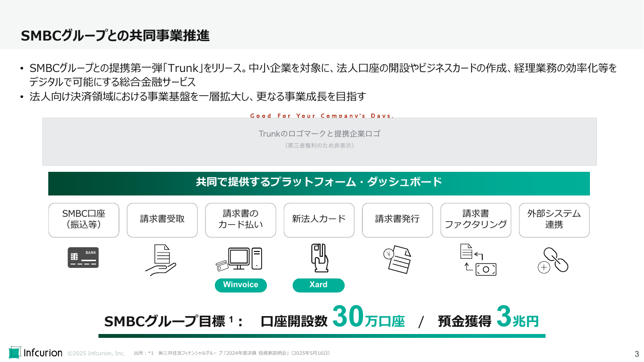
Task: Select the 請求書ファクタリング box
Action: click(x=476, y=220)
